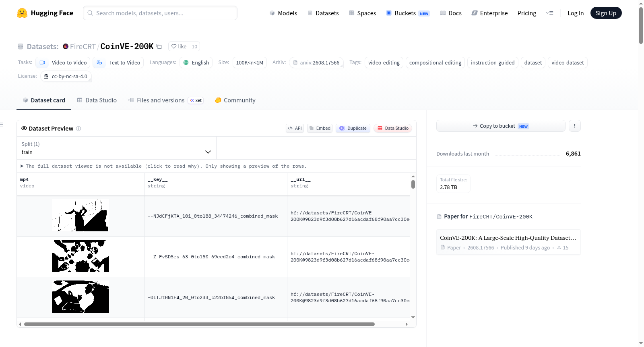
Task: Click the Embed button
Action: [x=320, y=128]
